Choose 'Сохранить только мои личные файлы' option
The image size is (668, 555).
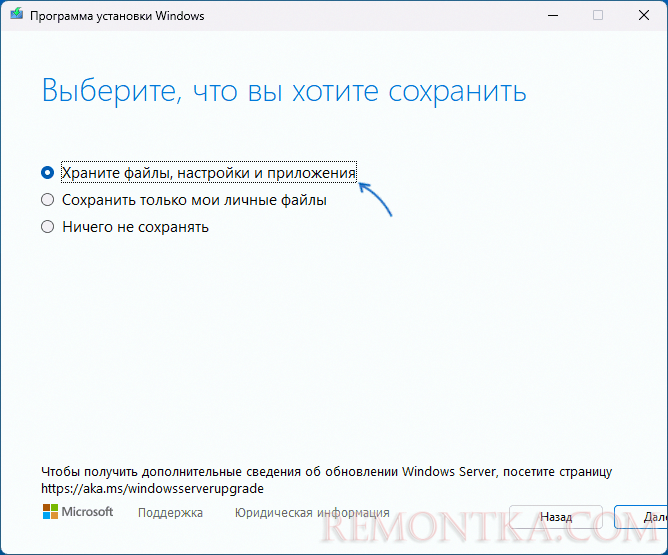pos(47,200)
